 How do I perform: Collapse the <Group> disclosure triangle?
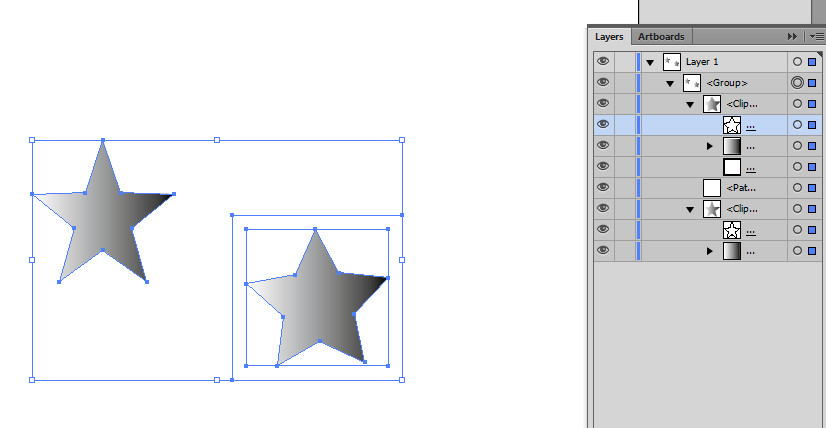coord(670,83)
